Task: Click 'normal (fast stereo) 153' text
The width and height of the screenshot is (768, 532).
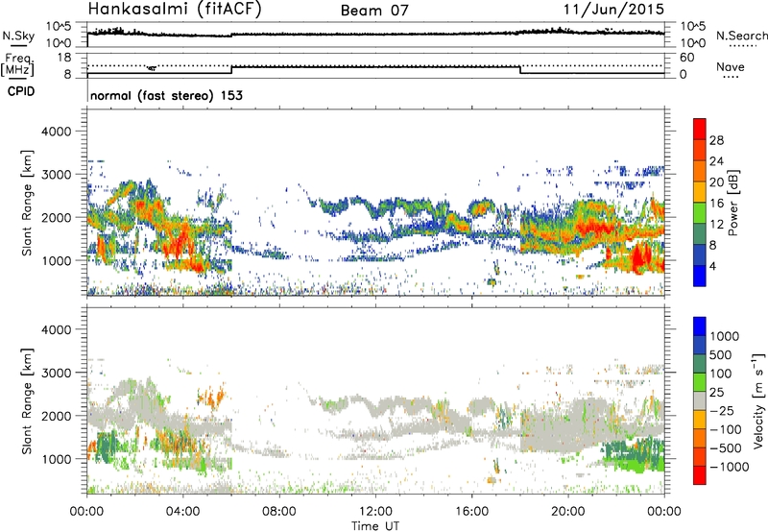Action: pos(166,95)
